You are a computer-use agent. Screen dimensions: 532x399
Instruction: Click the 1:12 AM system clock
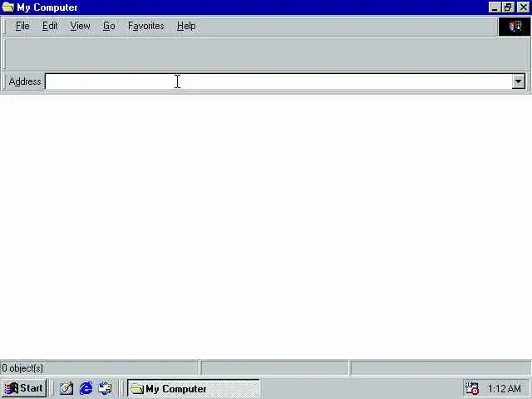tap(505, 388)
